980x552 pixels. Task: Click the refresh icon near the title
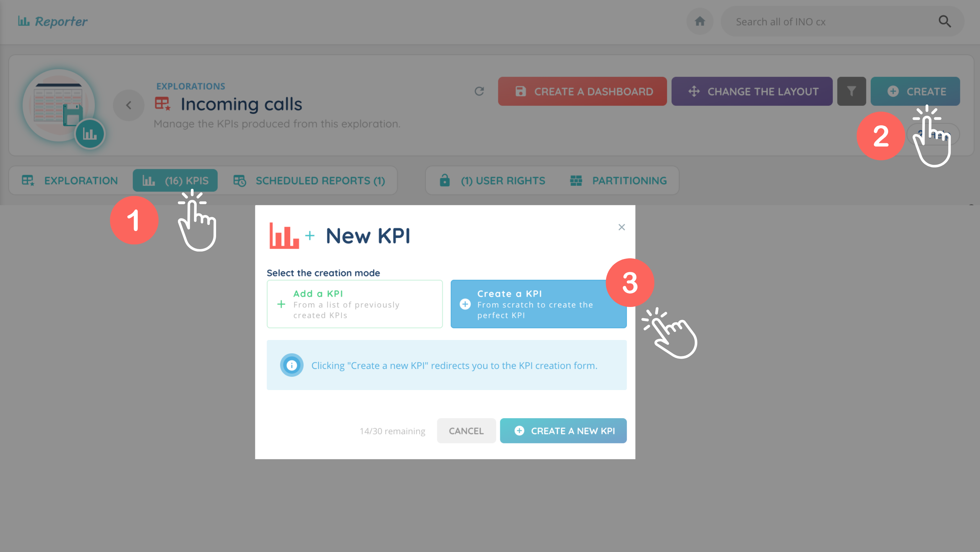point(479,91)
